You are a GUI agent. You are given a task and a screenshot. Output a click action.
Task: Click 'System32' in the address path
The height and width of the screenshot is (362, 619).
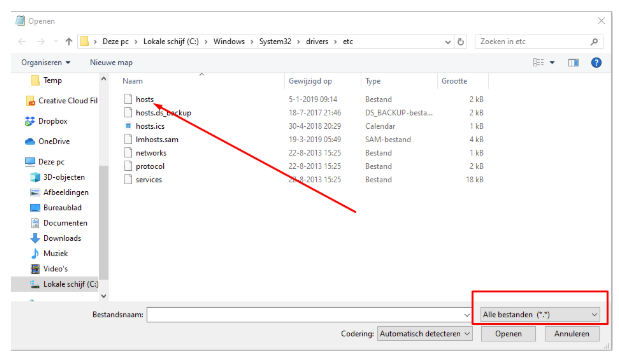click(x=275, y=41)
